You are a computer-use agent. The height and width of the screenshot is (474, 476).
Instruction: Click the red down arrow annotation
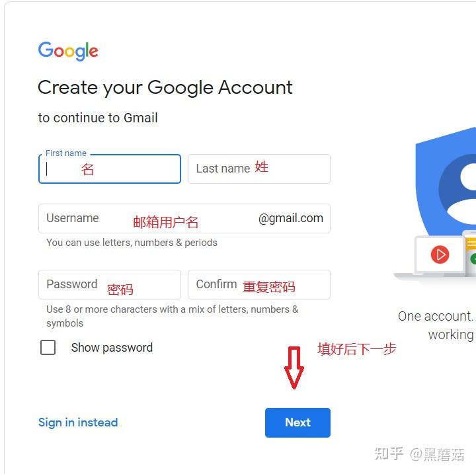(294, 368)
